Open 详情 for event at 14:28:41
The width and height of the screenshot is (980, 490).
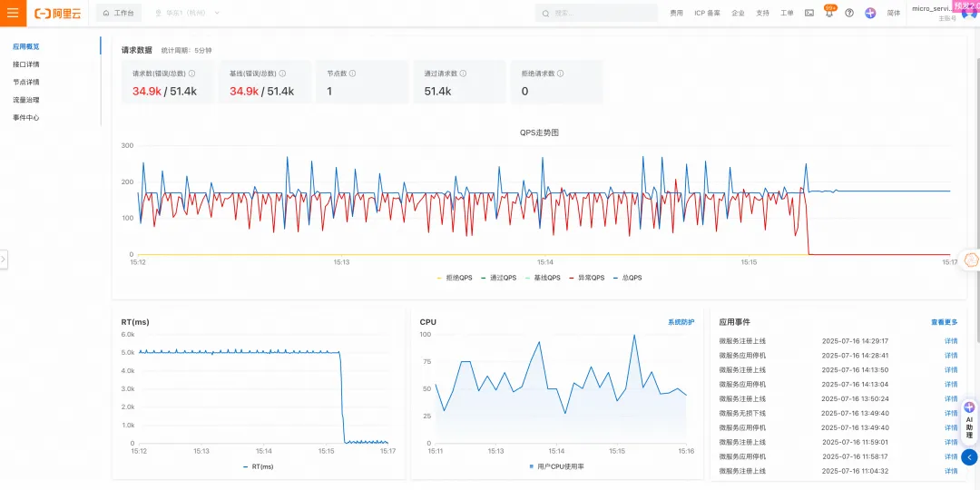point(951,356)
